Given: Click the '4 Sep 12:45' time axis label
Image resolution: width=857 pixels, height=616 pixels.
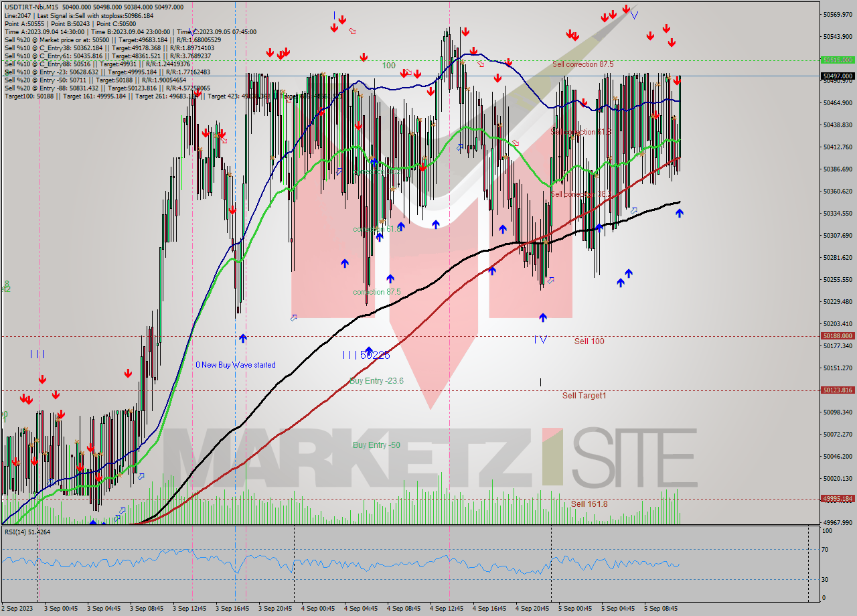Looking at the screenshot, I should tap(447, 609).
